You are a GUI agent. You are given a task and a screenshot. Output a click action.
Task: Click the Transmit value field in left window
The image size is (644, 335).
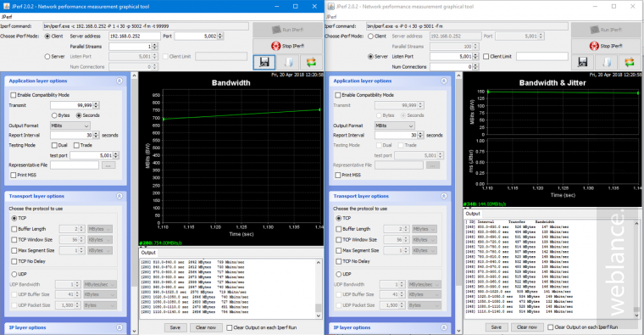72,105
